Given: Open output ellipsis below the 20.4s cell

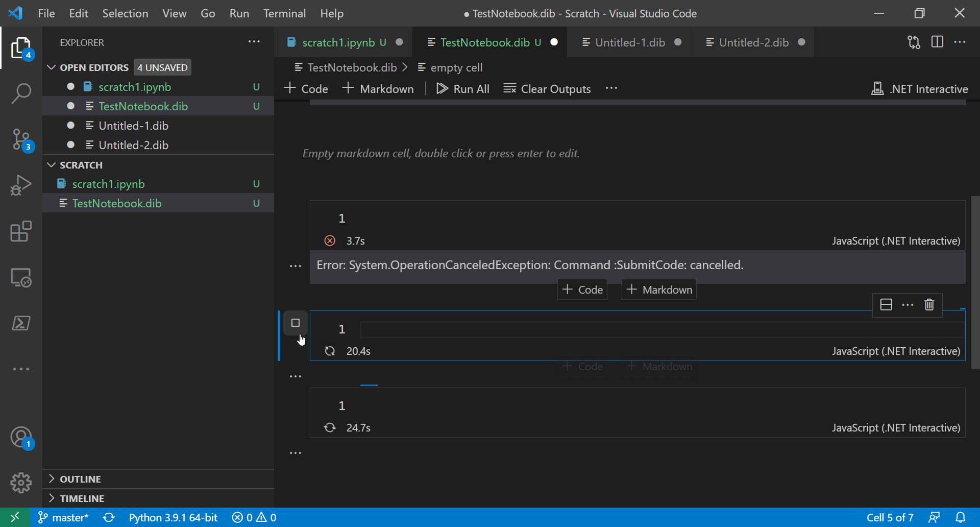Looking at the screenshot, I should click(x=296, y=376).
